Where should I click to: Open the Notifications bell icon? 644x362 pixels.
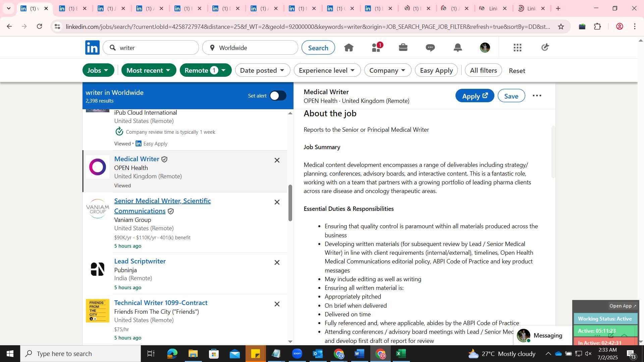(x=458, y=48)
